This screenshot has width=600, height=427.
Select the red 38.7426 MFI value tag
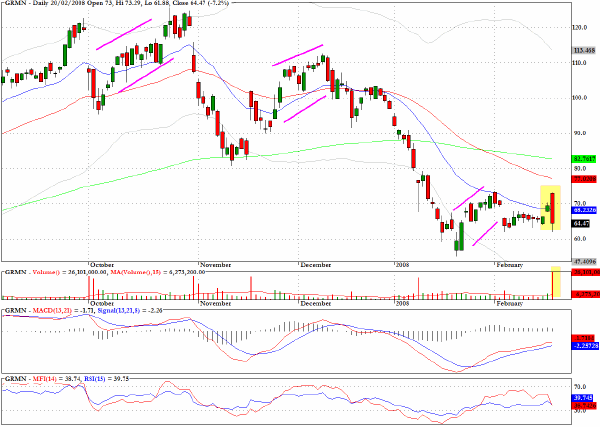(584, 405)
